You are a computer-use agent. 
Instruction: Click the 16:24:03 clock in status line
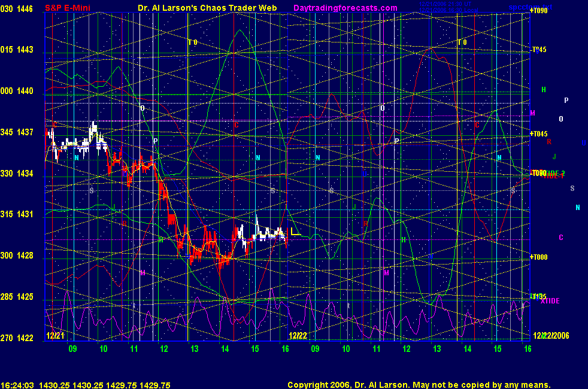coord(17,385)
